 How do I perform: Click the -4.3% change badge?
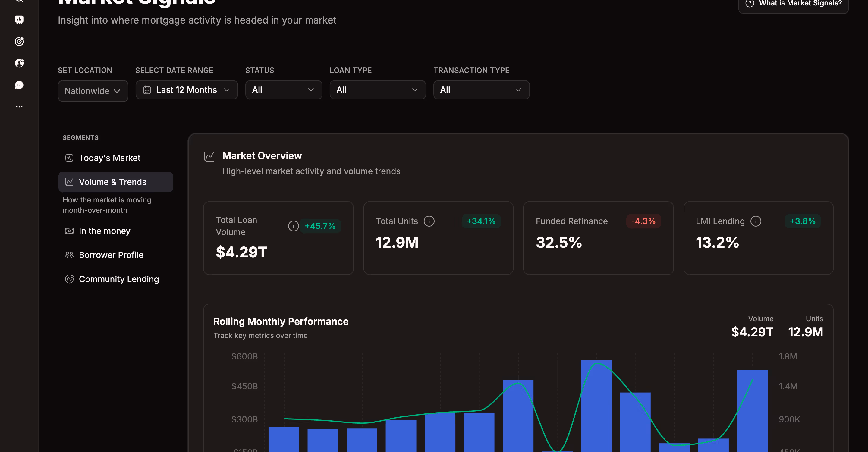coord(643,221)
